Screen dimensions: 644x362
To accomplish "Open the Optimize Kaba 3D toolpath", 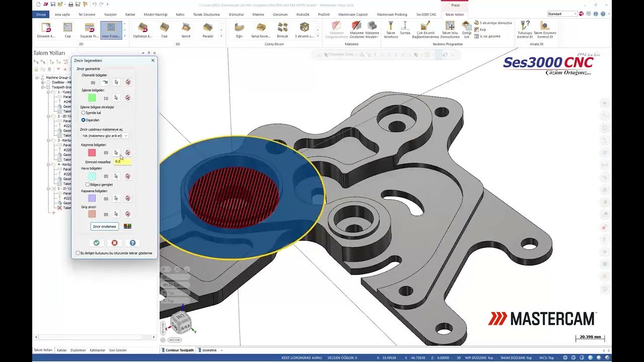I will [x=142, y=30].
